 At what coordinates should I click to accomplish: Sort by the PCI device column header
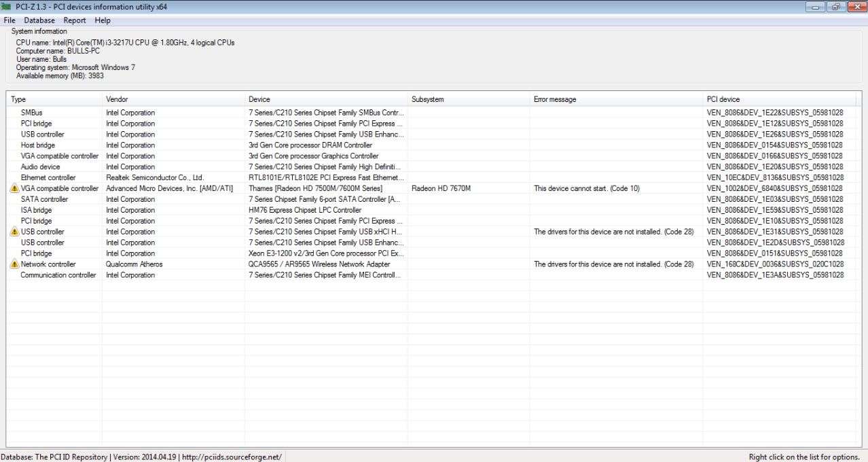click(779, 99)
